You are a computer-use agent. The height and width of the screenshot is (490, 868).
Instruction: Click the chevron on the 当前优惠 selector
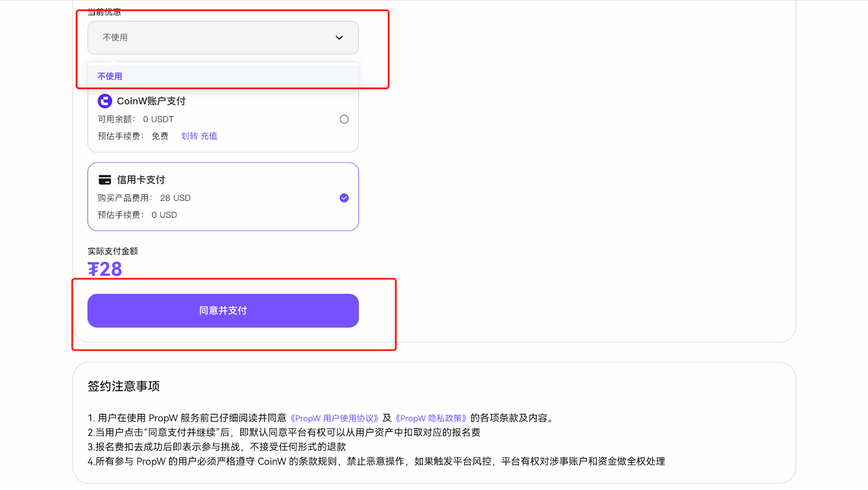click(x=340, y=38)
